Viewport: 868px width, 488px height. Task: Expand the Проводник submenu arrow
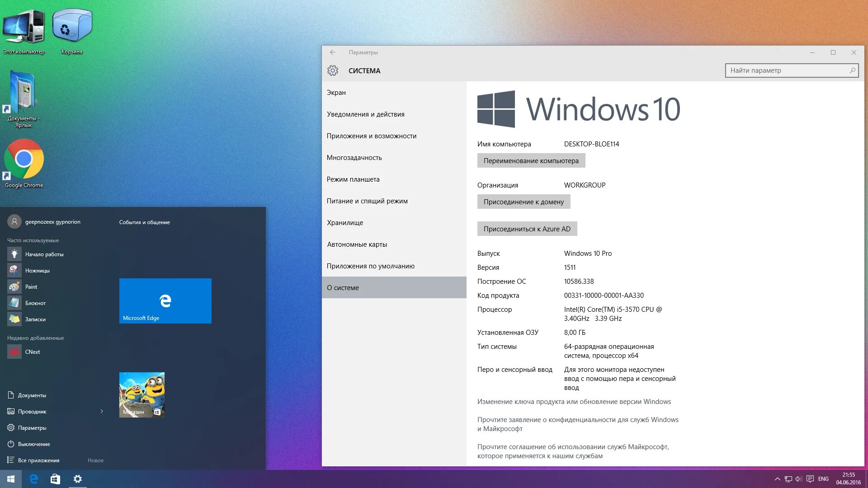[102, 411]
